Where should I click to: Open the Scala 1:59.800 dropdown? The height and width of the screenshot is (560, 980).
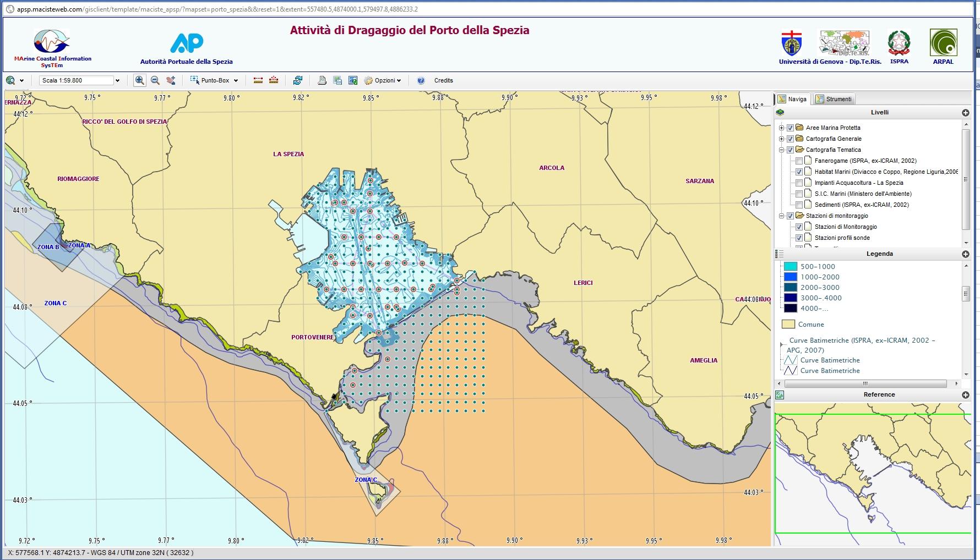(117, 81)
